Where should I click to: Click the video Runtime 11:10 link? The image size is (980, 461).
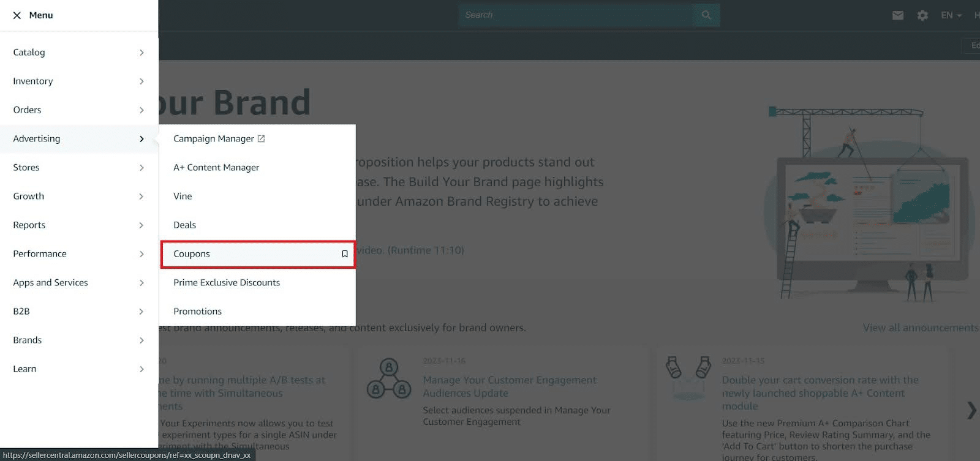click(410, 250)
